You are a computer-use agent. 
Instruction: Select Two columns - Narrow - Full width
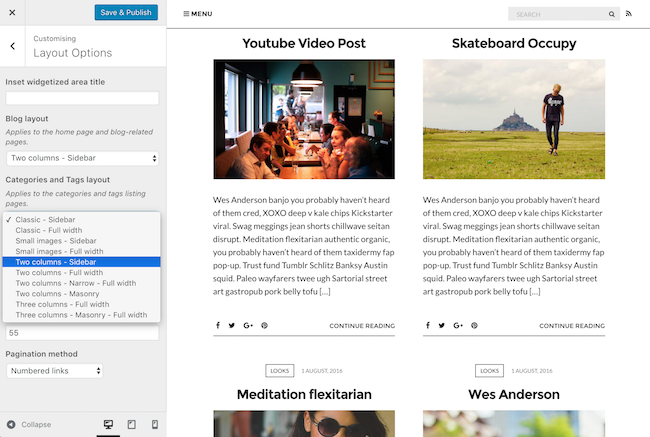tap(81, 283)
